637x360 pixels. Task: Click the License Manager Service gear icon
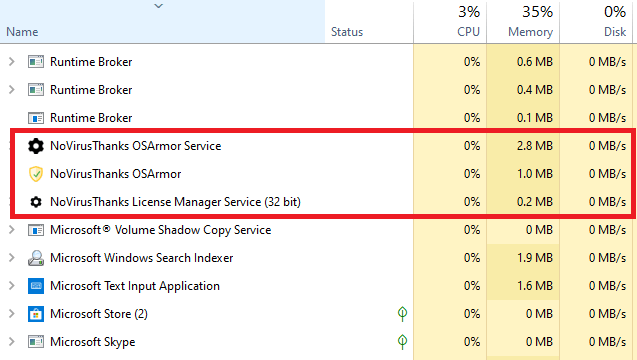click(36, 202)
